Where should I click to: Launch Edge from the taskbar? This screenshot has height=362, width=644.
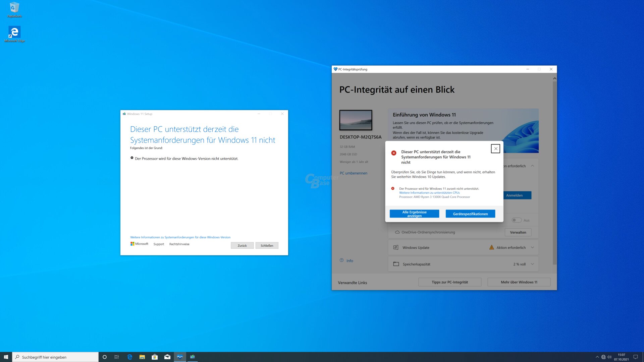pos(130,357)
